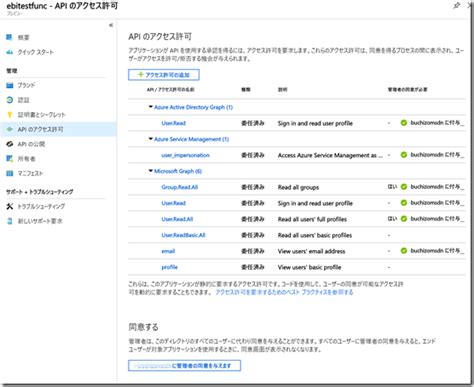Click はい cell in Group.Read.All row
The height and width of the screenshot is (387, 474).
tap(392, 187)
